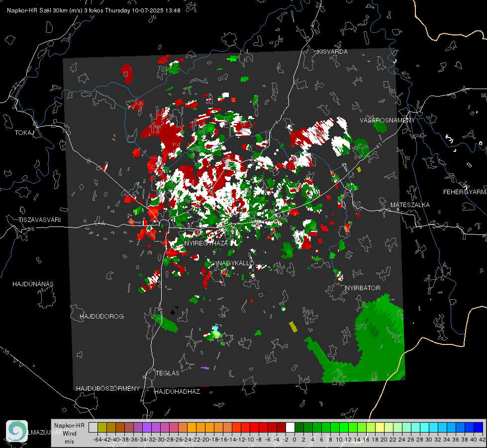Click the white zero-velocity legend swatch

click(x=290, y=427)
